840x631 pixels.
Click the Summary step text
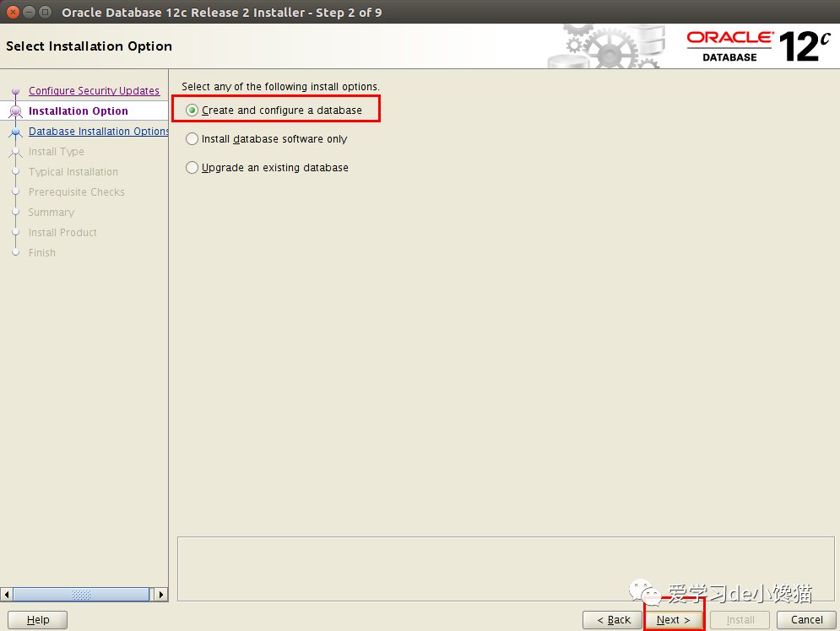(x=51, y=213)
